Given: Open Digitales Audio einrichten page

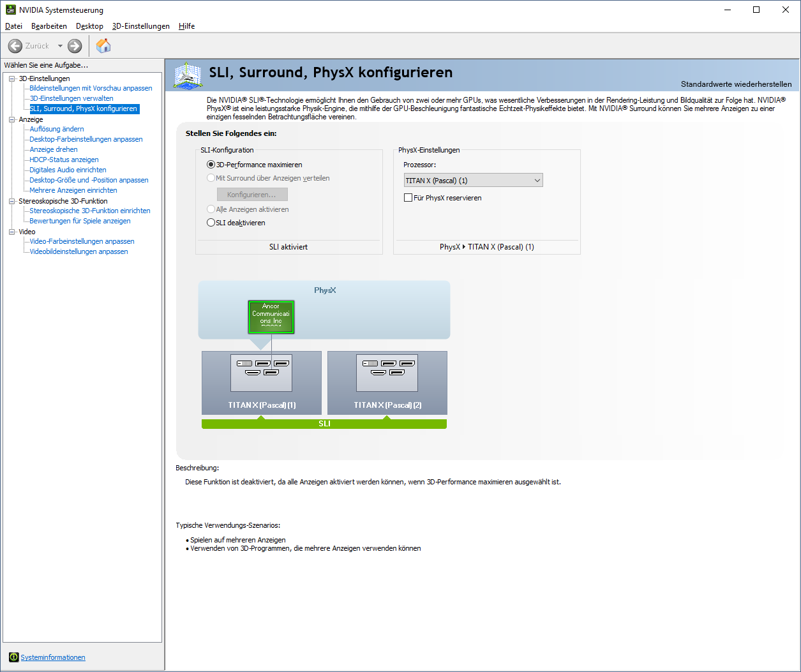Looking at the screenshot, I should pos(68,170).
